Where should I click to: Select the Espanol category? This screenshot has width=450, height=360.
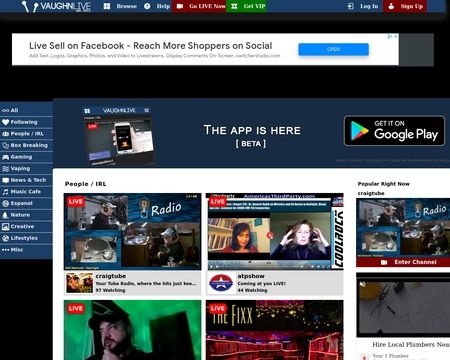pyautogui.click(x=26, y=203)
